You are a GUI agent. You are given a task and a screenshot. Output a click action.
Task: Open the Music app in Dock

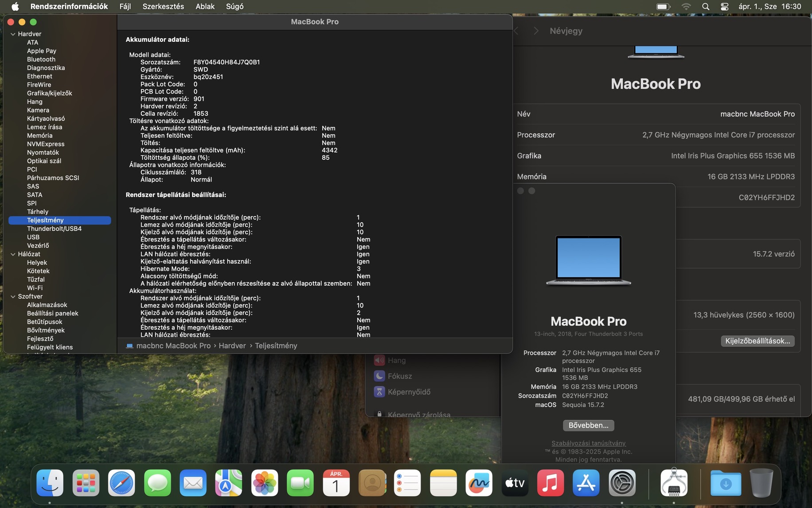click(x=550, y=483)
